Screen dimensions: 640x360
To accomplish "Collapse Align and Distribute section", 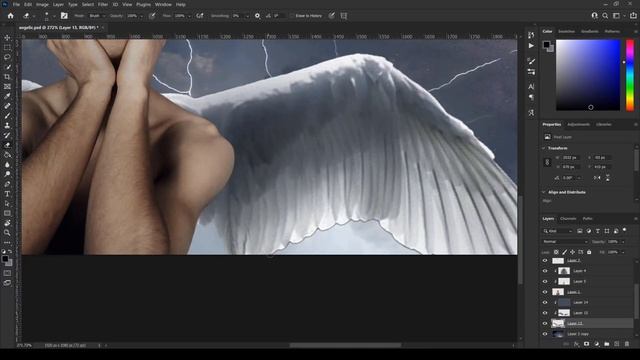I will (x=544, y=192).
